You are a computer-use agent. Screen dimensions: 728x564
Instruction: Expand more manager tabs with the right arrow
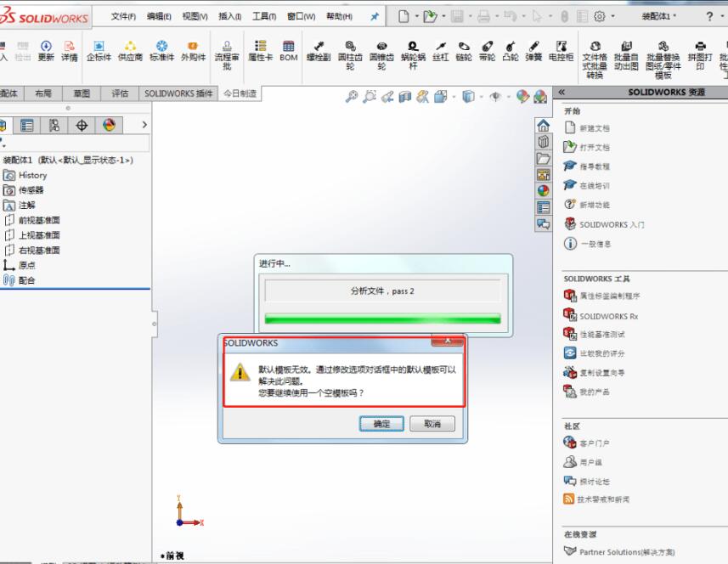pyautogui.click(x=144, y=126)
